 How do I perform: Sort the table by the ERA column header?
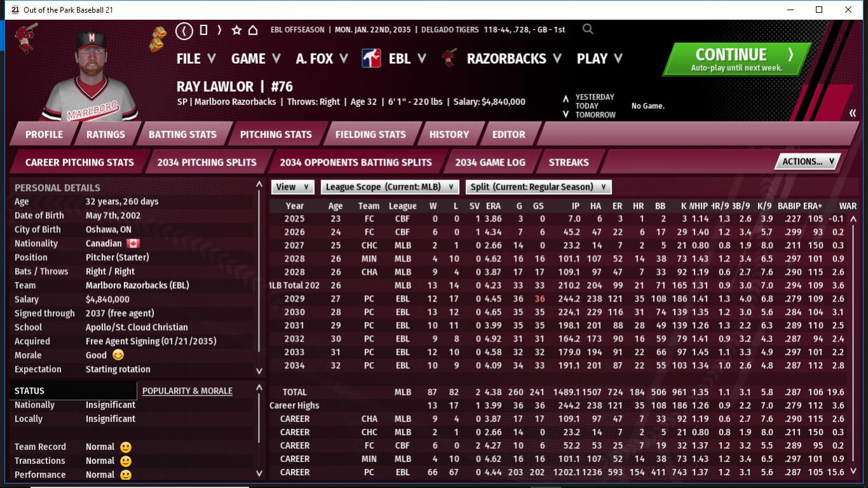(493, 206)
